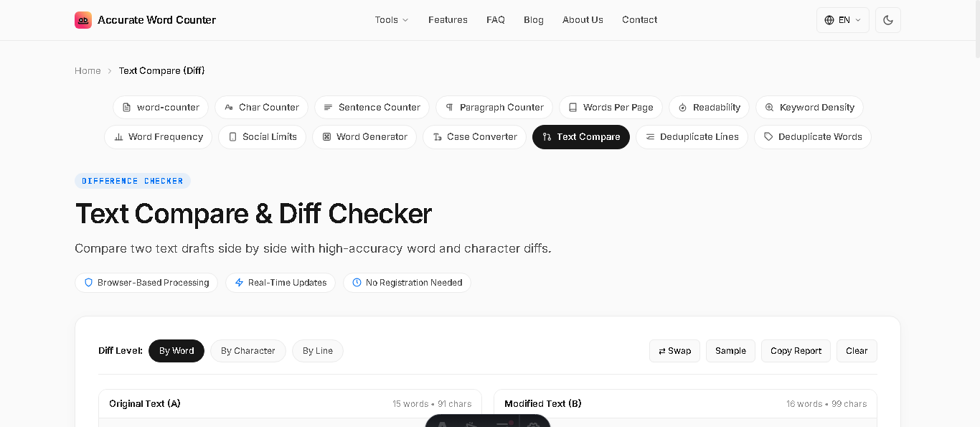Click the document icon beside word-counter
Screen dimensions: 980x427
[x=127, y=108]
